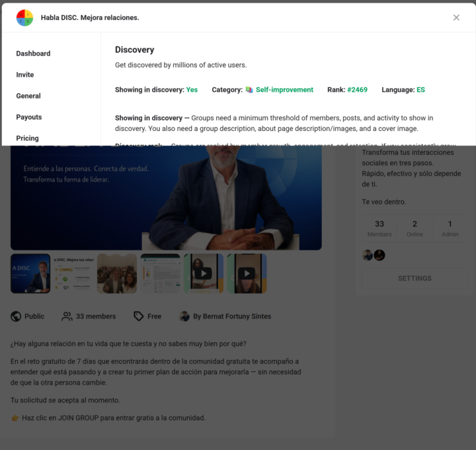Click the second member avatar in sidebar
This screenshot has width=476, height=450.
(379, 255)
